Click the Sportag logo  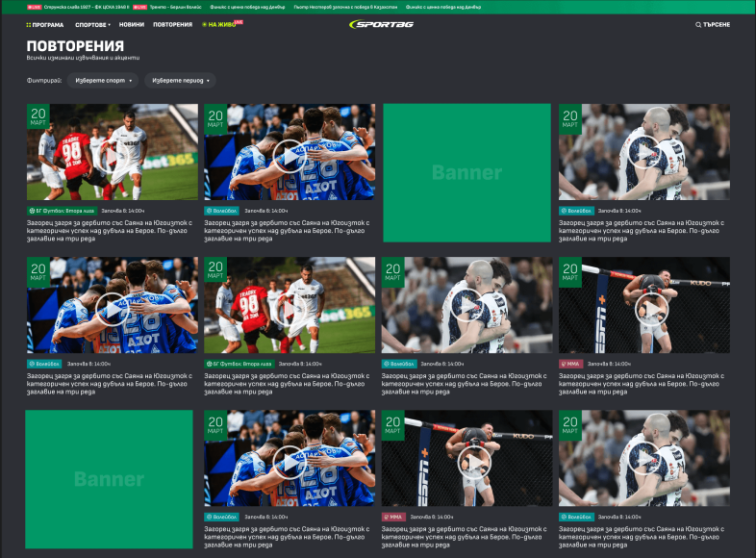pos(382,24)
